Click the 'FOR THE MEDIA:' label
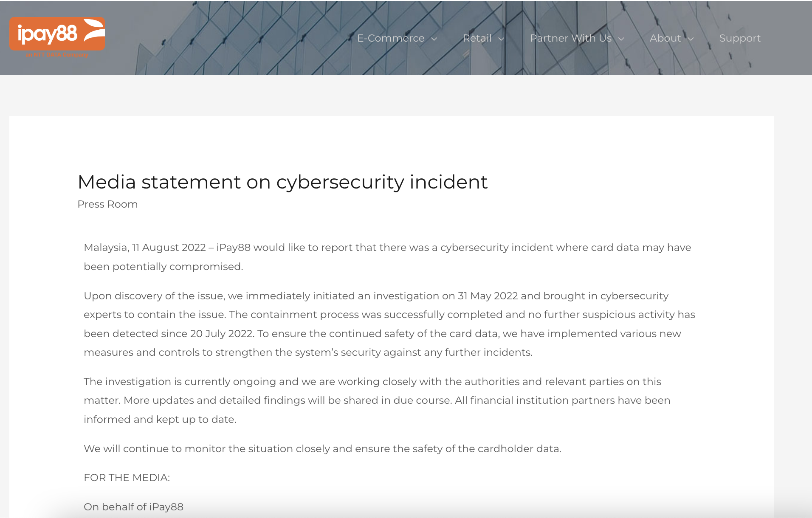Viewport: 812px width, 518px height. pyautogui.click(x=127, y=478)
